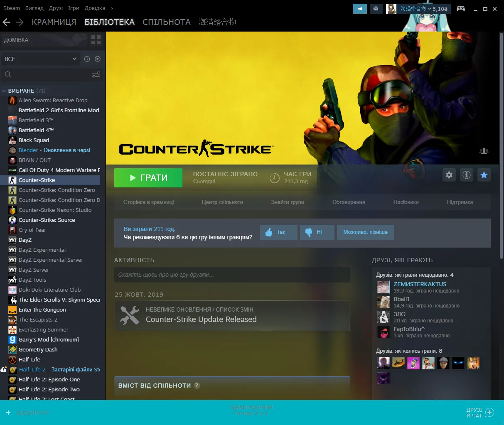The height and width of the screenshot is (425, 504).
Task: Open account name dropdown with balance
Action: (x=424, y=8)
